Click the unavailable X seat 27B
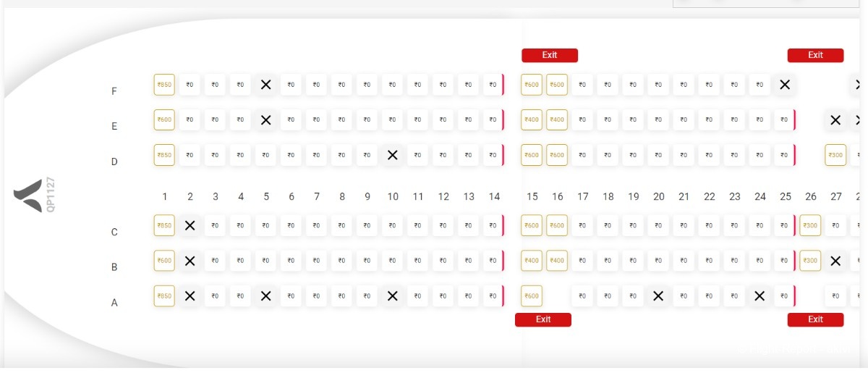Viewport: 868px width, 373px height. click(835, 261)
